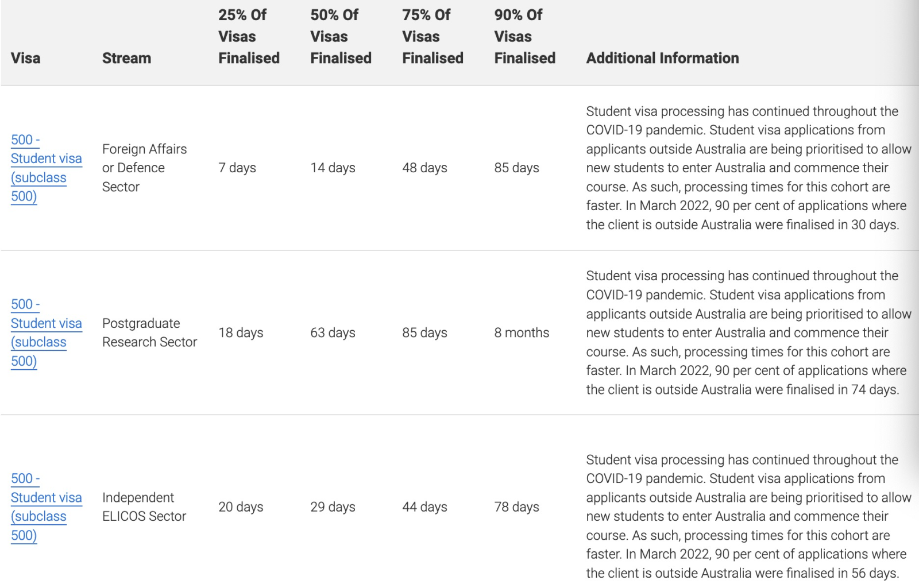Select the Foreign Affairs or Defence Sector cell
Viewport: 919px width, 588px height.
[x=144, y=168]
